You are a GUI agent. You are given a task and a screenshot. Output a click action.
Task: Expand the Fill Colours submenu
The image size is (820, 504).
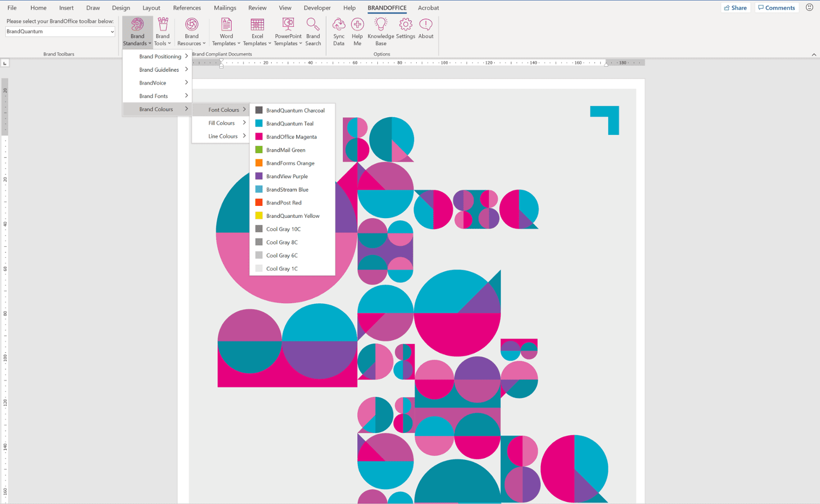[x=221, y=122]
